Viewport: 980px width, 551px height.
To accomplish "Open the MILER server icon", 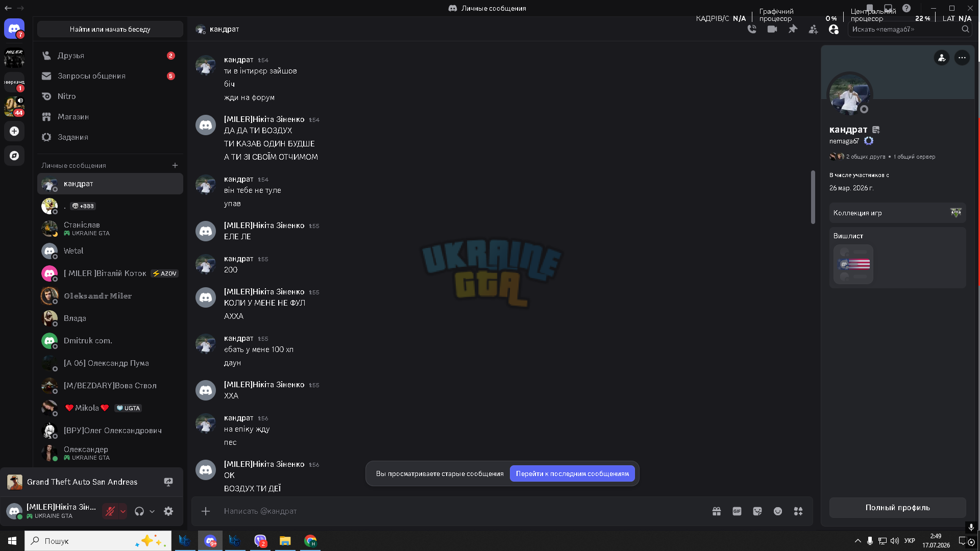I will 14,58.
